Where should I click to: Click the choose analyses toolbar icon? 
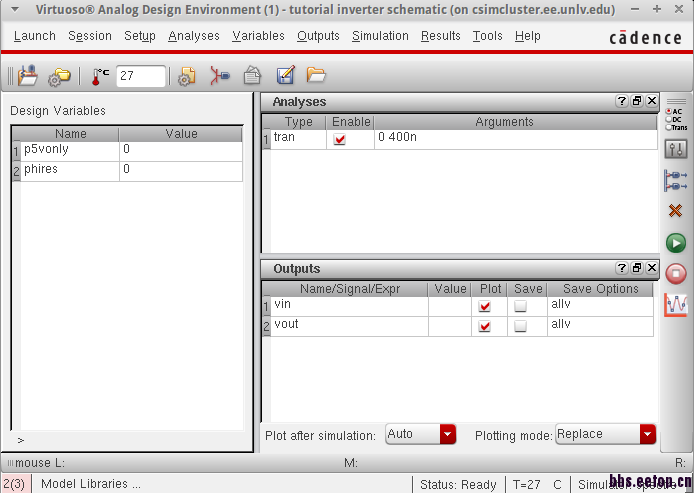220,76
